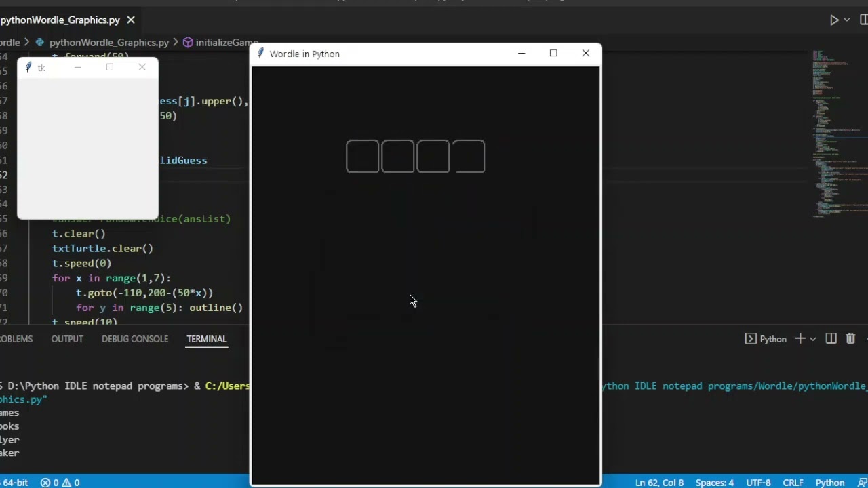Click the line 'for y in range(5): outline()'
Screen dimensions: 868x488
(x=159, y=308)
